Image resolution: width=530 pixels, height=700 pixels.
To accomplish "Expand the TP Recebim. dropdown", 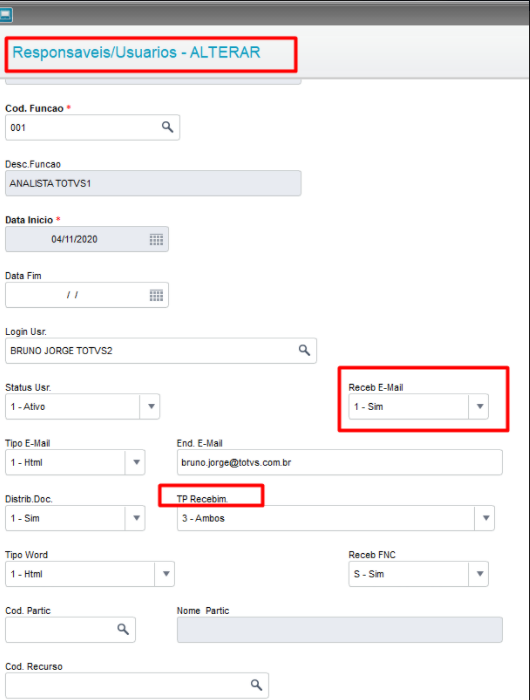I will (x=486, y=518).
